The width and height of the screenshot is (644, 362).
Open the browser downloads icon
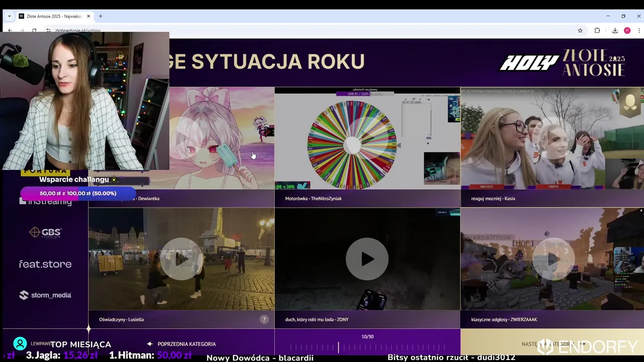click(615, 30)
